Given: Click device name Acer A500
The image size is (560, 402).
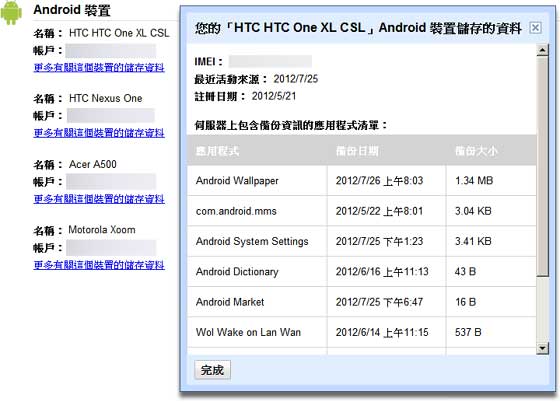Looking at the screenshot, I should pos(92,164).
